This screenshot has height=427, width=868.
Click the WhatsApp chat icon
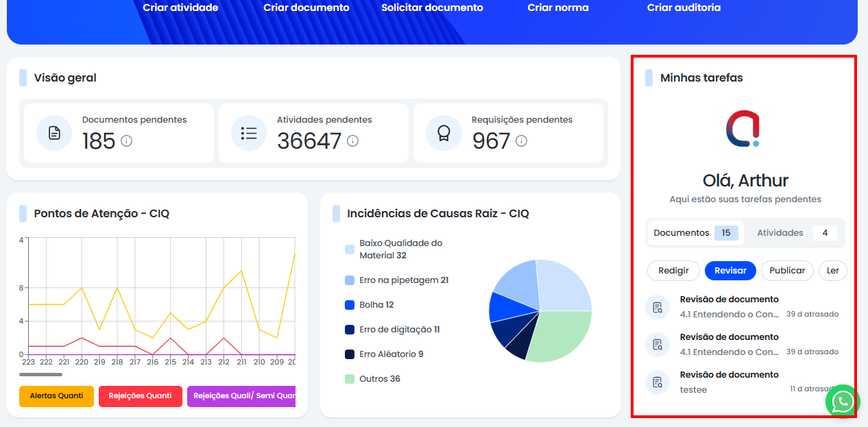point(842,402)
